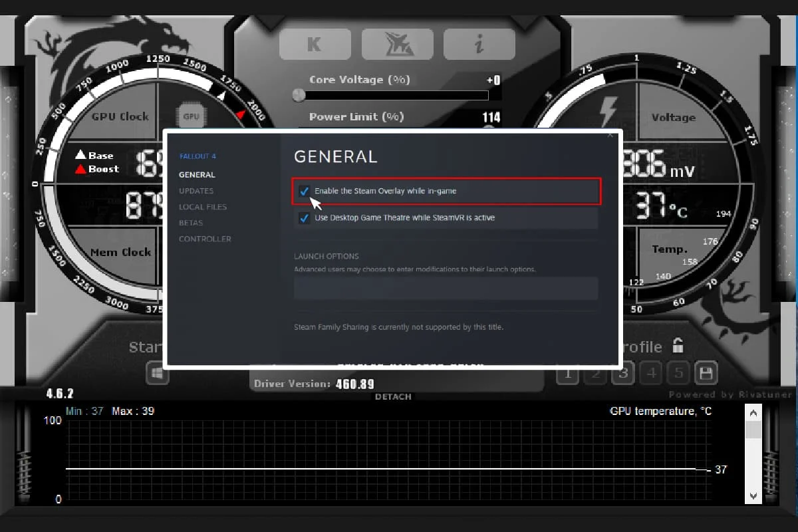Image resolution: width=798 pixels, height=532 pixels.
Task: Click the graph scrollbar thumb
Action: coord(753,430)
